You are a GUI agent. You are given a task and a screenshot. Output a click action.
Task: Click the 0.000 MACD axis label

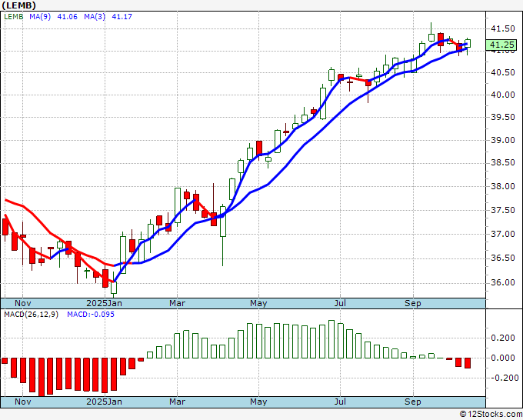[x=503, y=358]
